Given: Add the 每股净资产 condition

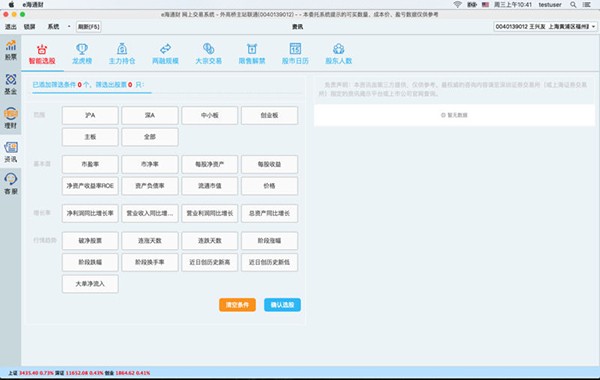Looking at the screenshot, I should click(209, 164).
